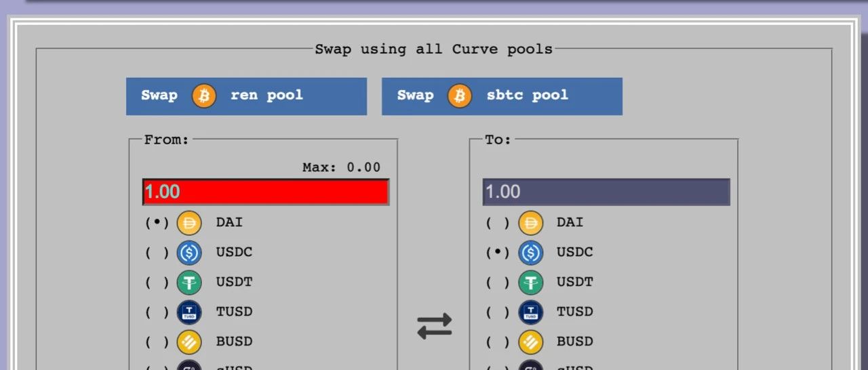Click the USDT label in To list
This screenshot has height=370, width=868.
point(575,282)
